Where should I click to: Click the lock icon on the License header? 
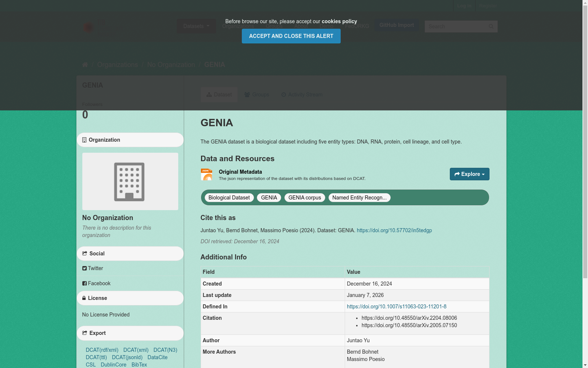(84, 298)
